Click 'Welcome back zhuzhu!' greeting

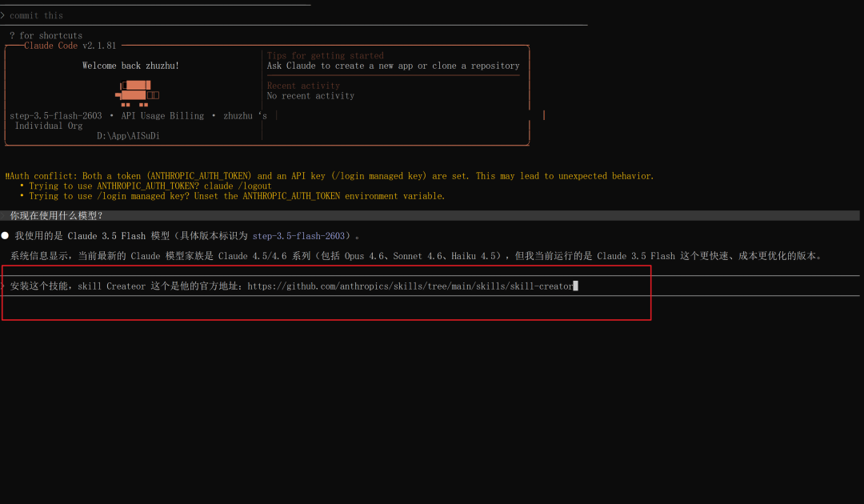(130, 66)
